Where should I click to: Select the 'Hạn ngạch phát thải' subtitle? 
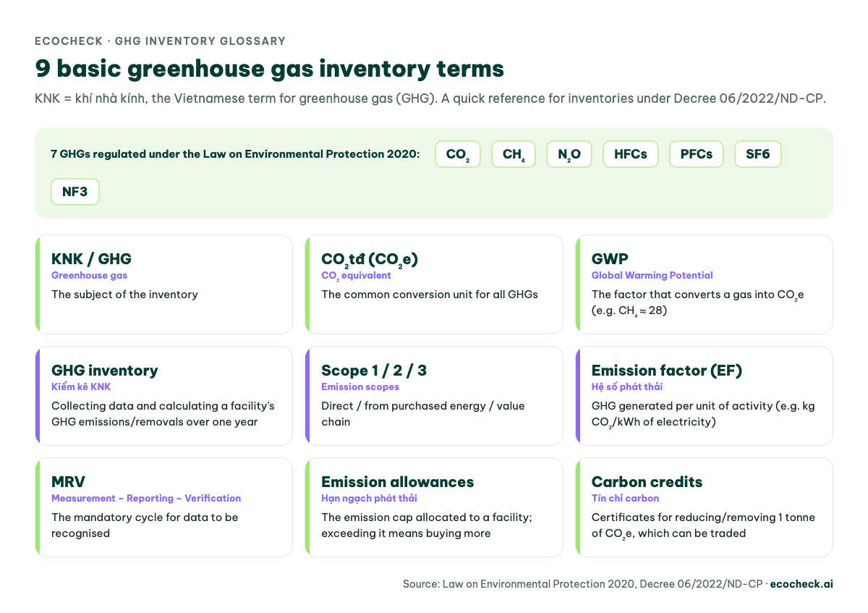click(x=369, y=498)
